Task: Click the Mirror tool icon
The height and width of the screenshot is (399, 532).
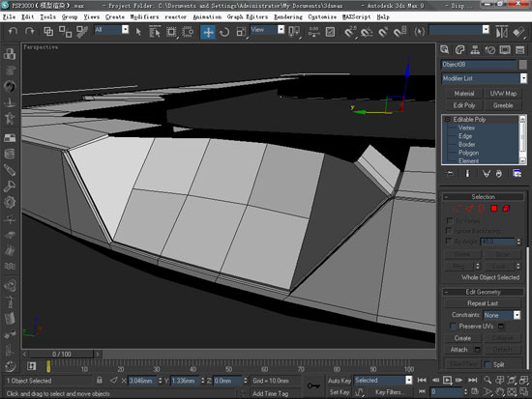Action: (x=502, y=32)
